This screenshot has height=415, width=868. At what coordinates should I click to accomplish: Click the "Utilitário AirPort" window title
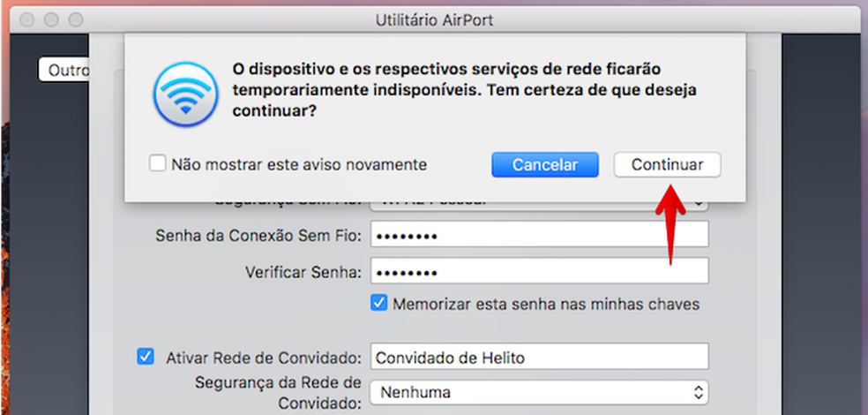pos(434,19)
